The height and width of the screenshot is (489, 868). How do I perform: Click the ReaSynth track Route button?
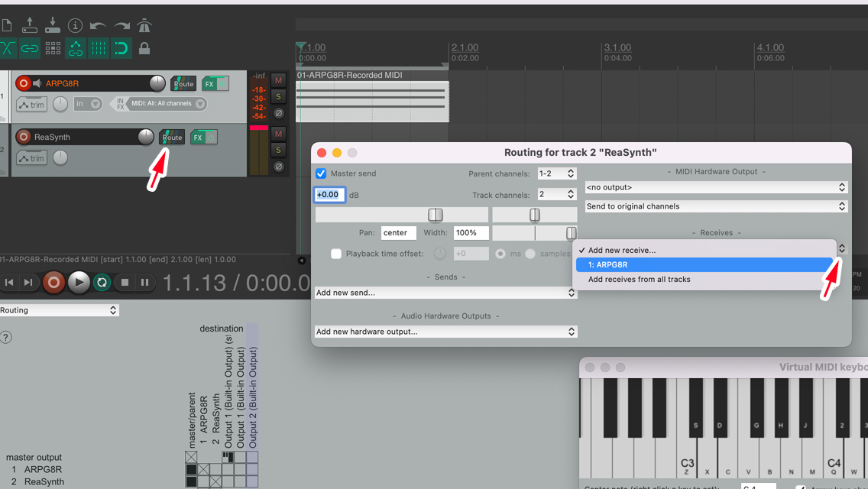point(172,138)
